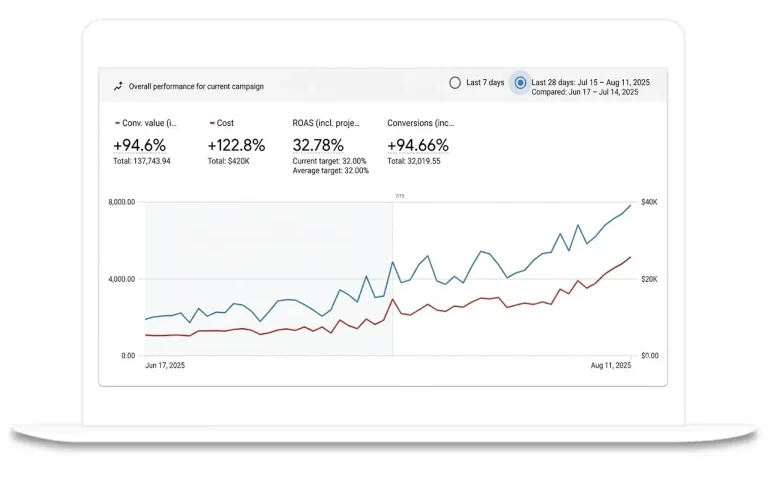
Task: Open the Conversions (inc... metric card
Action: [x=421, y=142]
